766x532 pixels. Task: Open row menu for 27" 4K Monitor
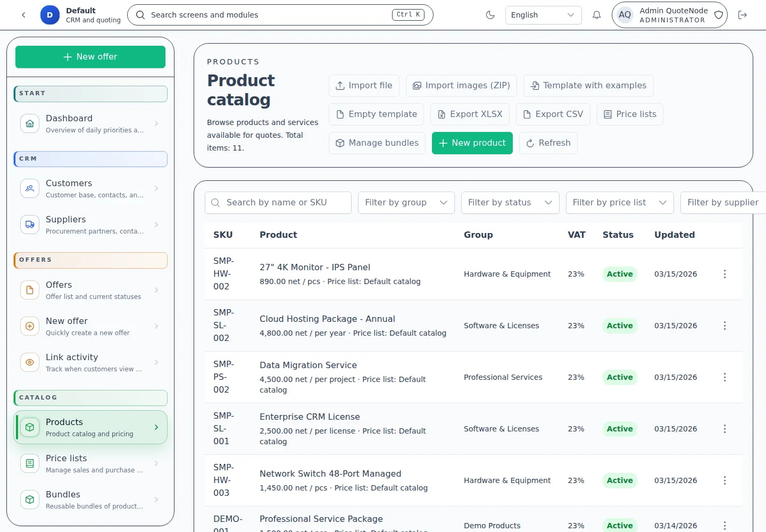(x=725, y=274)
